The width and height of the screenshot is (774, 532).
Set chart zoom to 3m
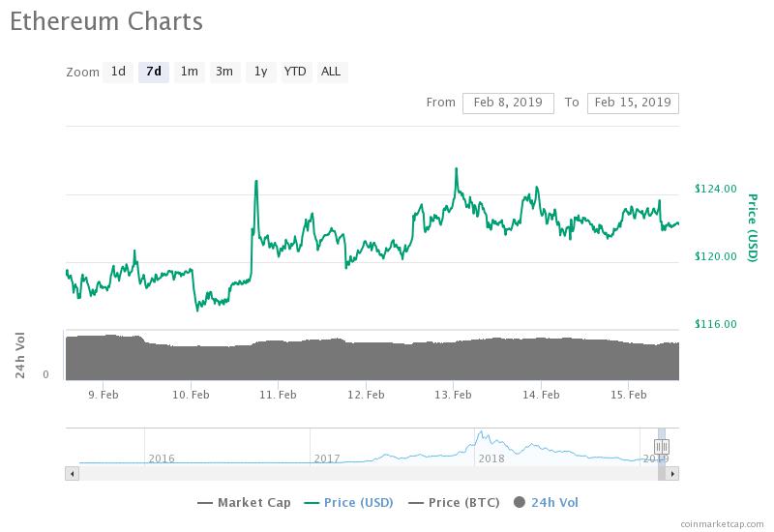coord(224,72)
